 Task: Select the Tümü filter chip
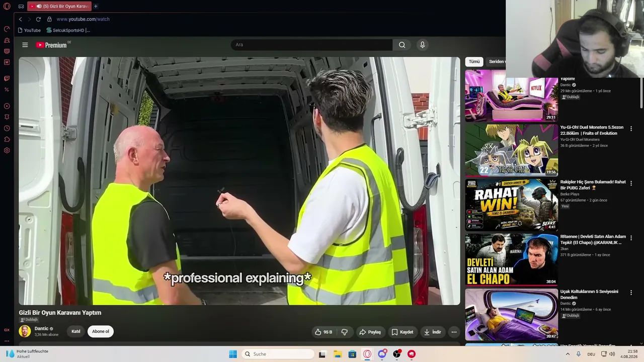pyautogui.click(x=474, y=61)
